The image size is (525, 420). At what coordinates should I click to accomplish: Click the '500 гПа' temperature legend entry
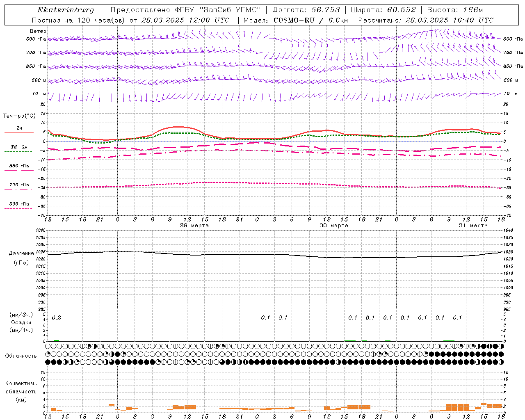(19, 204)
